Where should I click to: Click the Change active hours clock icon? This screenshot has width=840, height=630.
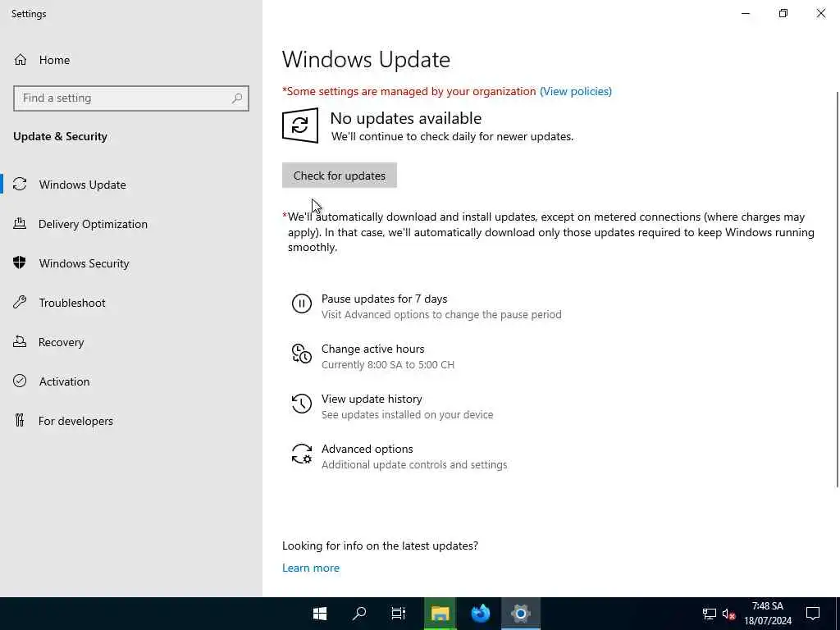(x=302, y=354)
